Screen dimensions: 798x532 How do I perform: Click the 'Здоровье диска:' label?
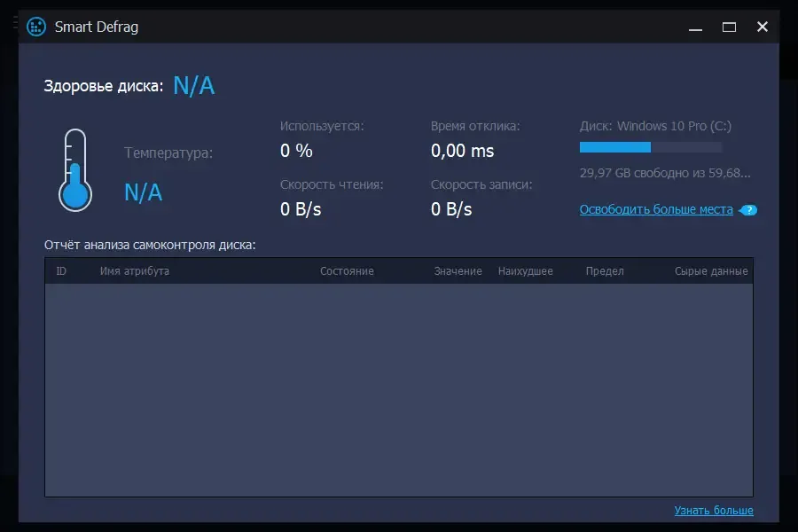(x=104, y=86)
